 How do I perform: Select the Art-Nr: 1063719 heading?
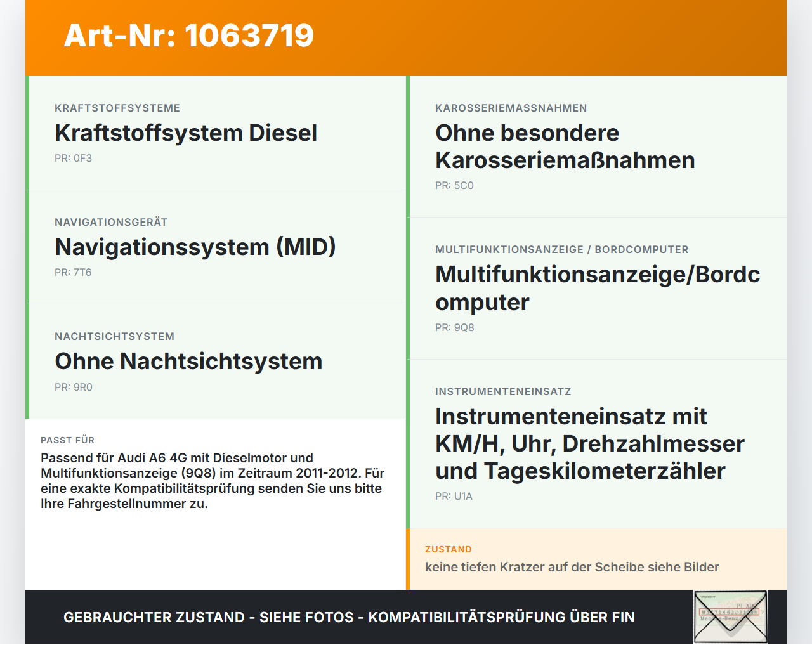[x=189, y=36]
